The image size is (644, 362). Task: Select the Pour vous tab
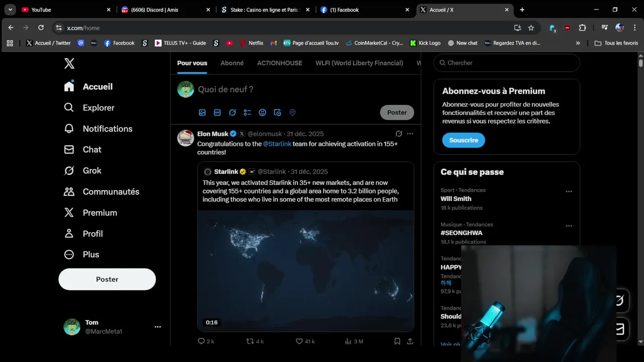192,63
